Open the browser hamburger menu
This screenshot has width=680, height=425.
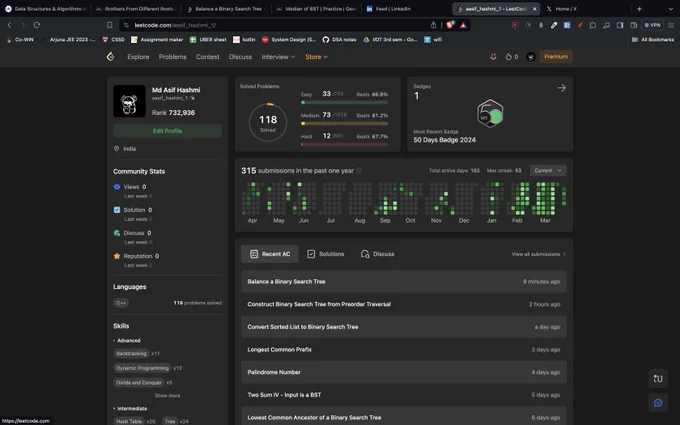click(671, 25)
